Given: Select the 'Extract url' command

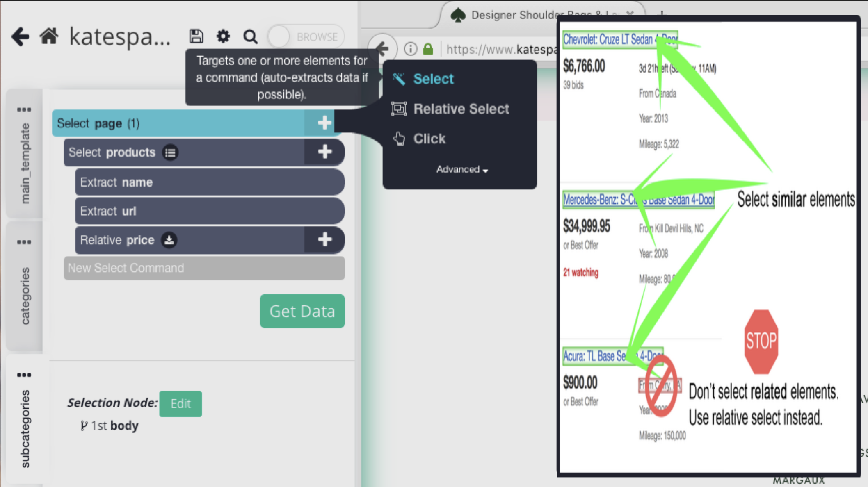Looking at the screenshot, I should pos(210,211).
